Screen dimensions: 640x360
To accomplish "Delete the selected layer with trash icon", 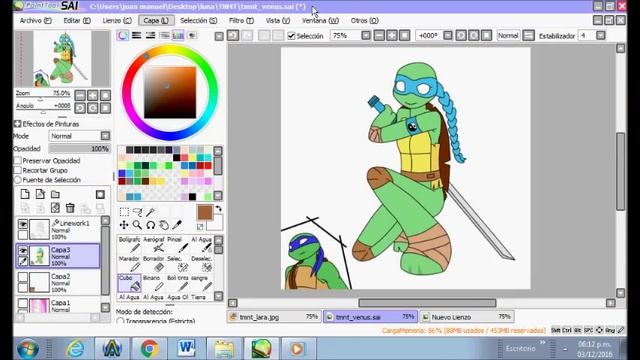I will pos(70,208).
